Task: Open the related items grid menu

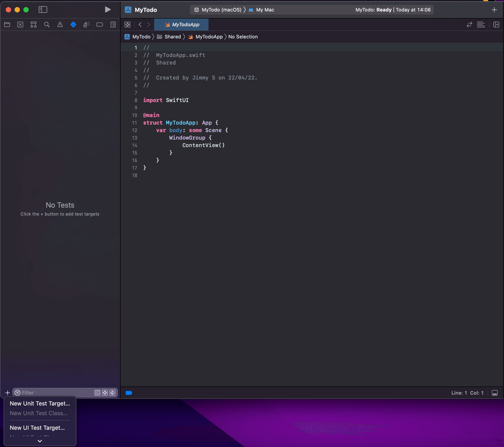Action: click(x=127, y=25)
